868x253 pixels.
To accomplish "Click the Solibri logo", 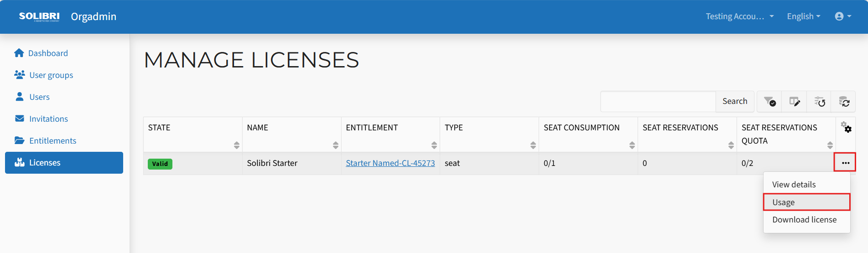I will click(39, 16).
